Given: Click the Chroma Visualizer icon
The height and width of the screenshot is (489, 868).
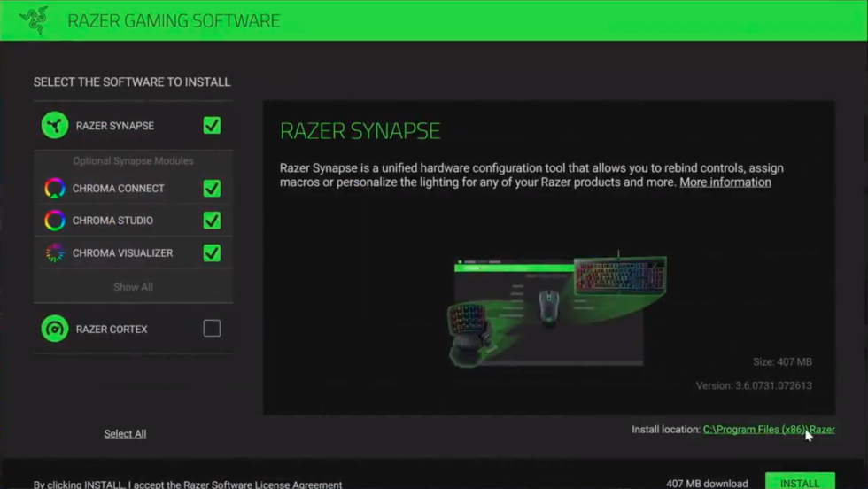Looking at the screenshot, I should (55, 252).
